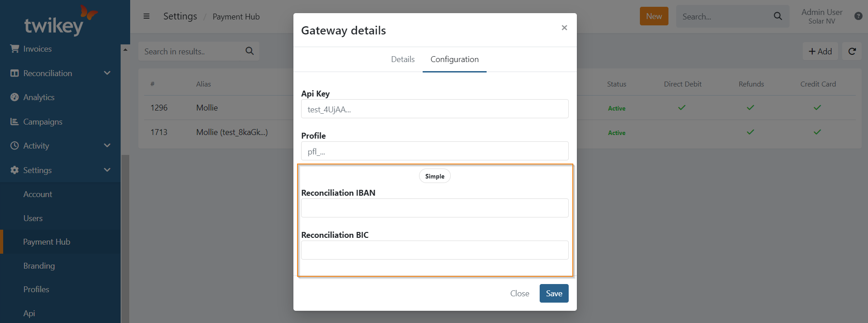Select the Configuration tab
The height and width of the screenshot is (323, 868).
coord(454,59)
